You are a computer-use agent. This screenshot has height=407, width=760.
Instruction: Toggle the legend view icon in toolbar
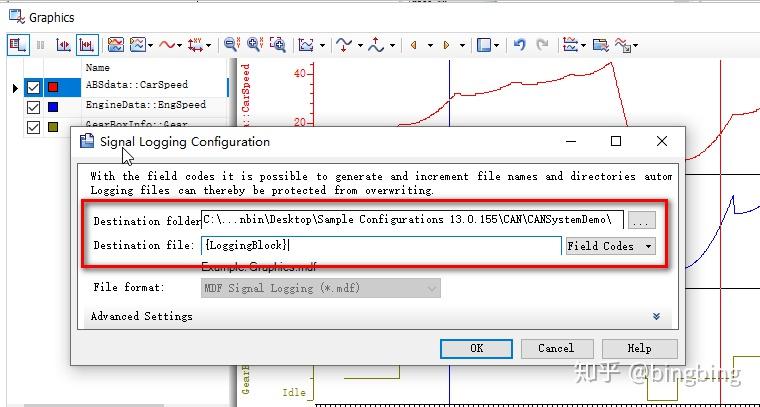coord(18,45)
